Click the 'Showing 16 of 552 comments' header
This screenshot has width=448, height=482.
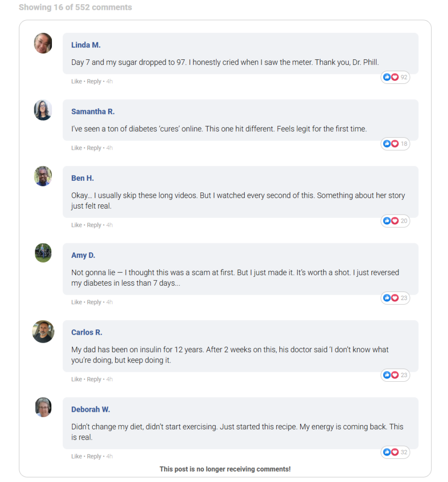coord(75,8)
